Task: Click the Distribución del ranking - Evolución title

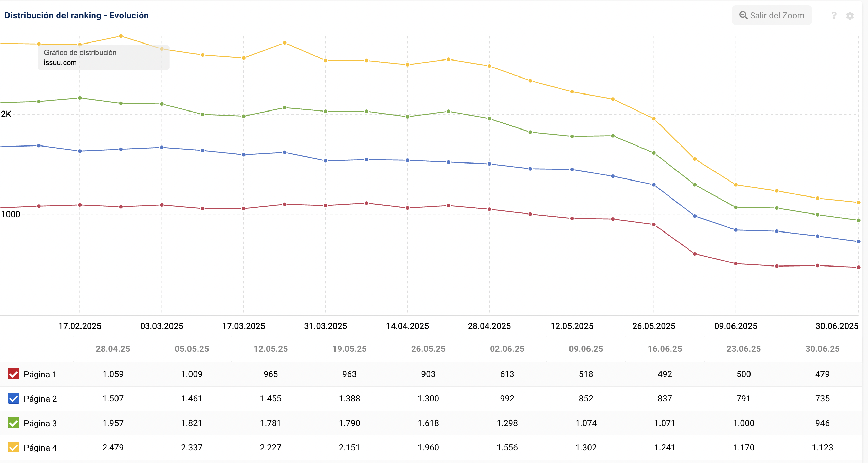Action: coord(76,15)
